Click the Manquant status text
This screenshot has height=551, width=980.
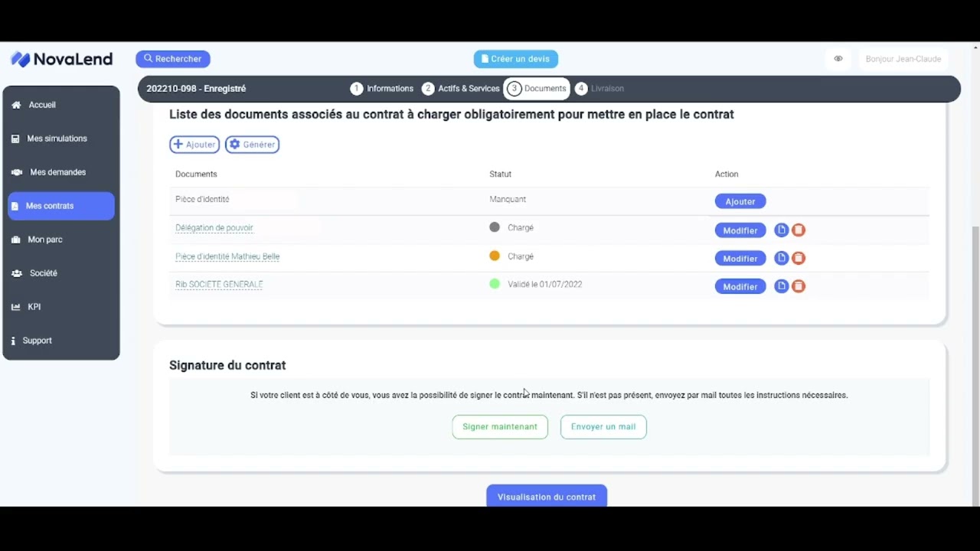(508, 199)
